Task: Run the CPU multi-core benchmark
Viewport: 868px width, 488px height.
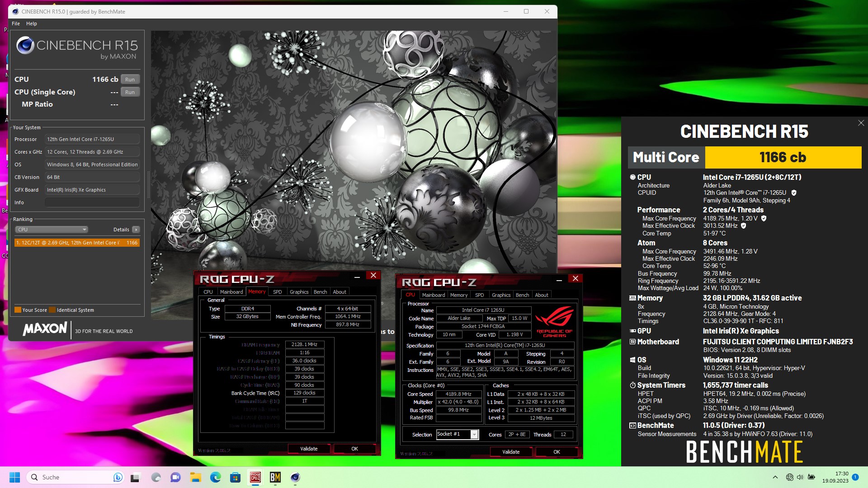Action: (x=130, y=80)
